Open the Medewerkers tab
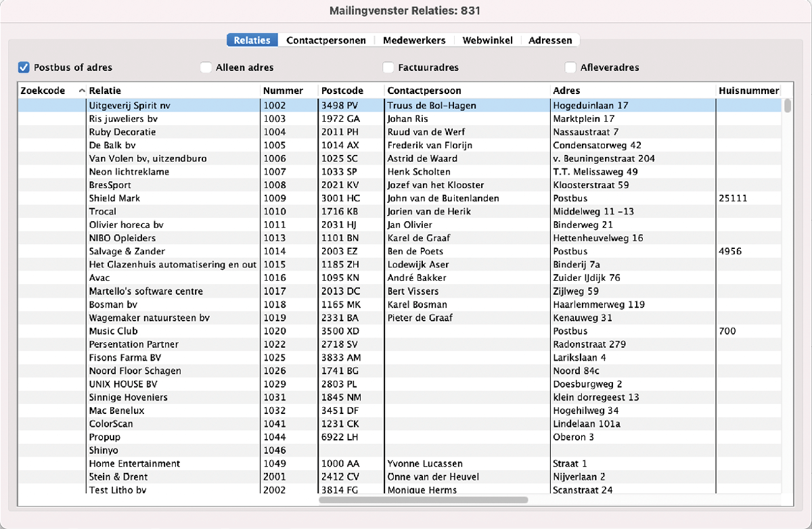 point(414,41)
